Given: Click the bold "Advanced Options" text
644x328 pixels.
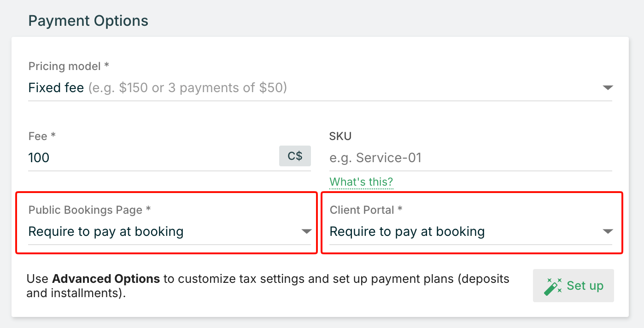Looking at the screenshot, I should (106, 279).
